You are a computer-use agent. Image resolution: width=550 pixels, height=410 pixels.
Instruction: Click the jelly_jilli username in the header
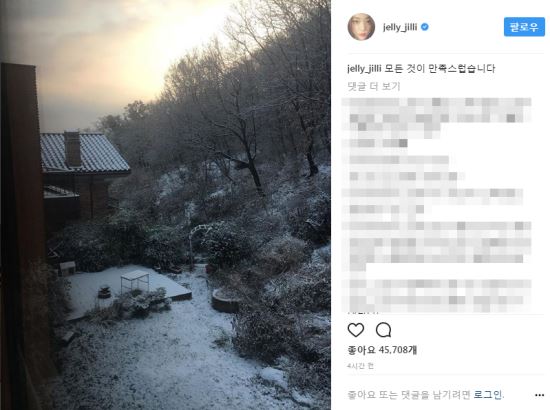tap(400, 27)
